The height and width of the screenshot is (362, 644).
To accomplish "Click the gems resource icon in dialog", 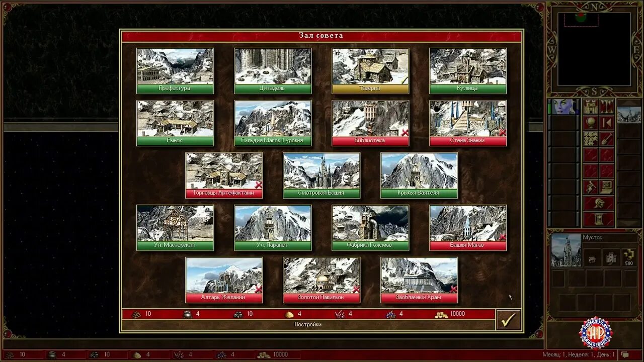I will point(390,314).
